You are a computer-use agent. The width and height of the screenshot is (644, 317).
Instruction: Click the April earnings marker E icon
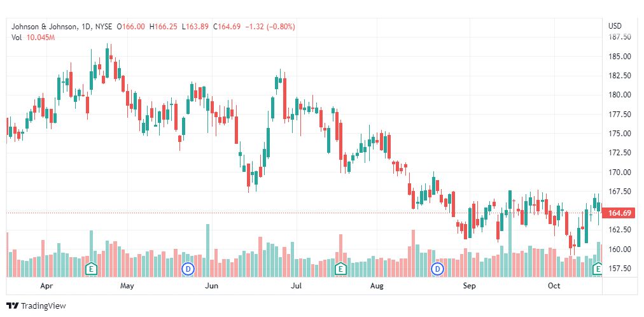[x=91, y=269]
